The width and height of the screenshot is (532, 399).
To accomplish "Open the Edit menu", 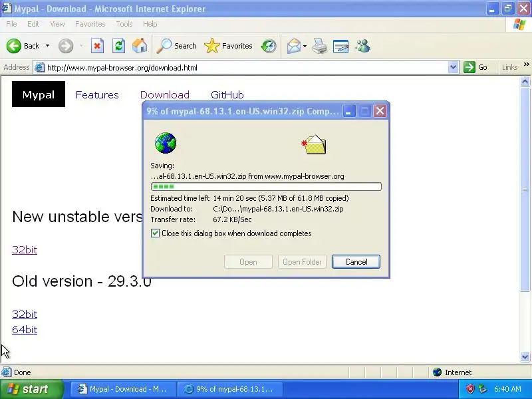I will click(x=33, y=24).
